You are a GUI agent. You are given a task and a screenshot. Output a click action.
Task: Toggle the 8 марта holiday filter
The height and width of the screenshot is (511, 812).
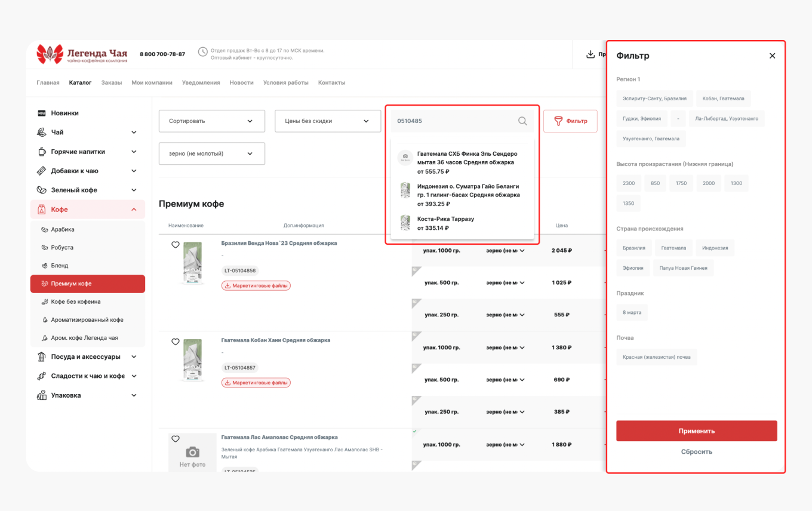point(632,312)
